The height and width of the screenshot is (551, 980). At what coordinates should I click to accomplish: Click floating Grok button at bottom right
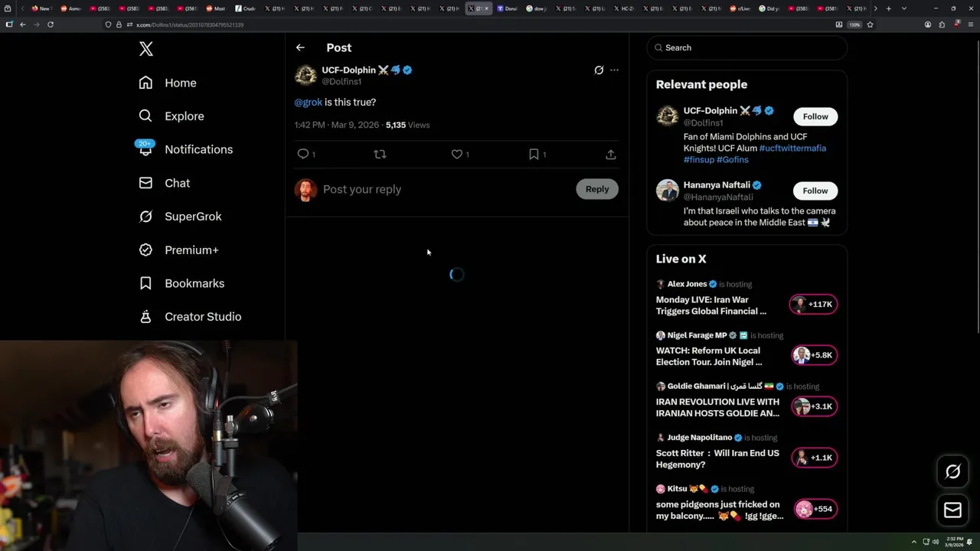[952, 471]
